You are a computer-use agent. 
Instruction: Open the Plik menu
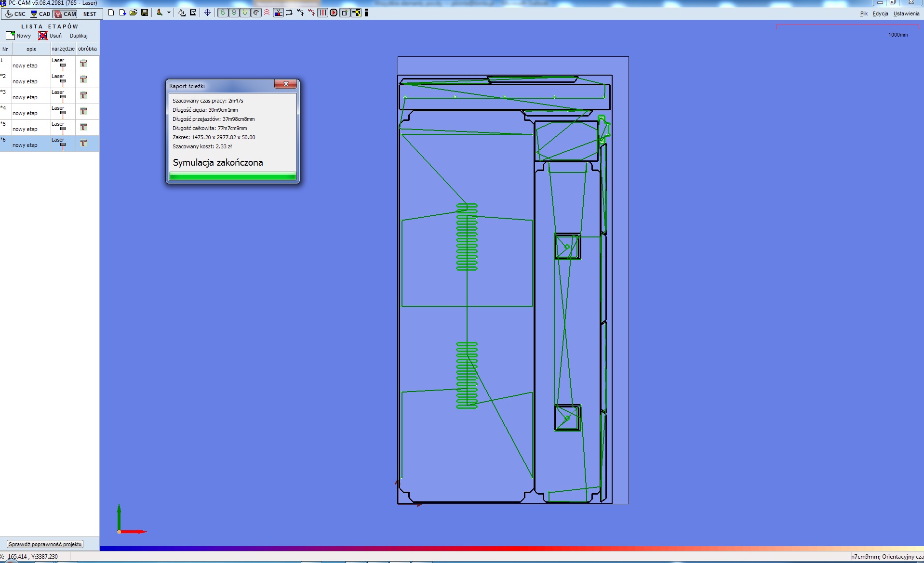coord(864,13)
